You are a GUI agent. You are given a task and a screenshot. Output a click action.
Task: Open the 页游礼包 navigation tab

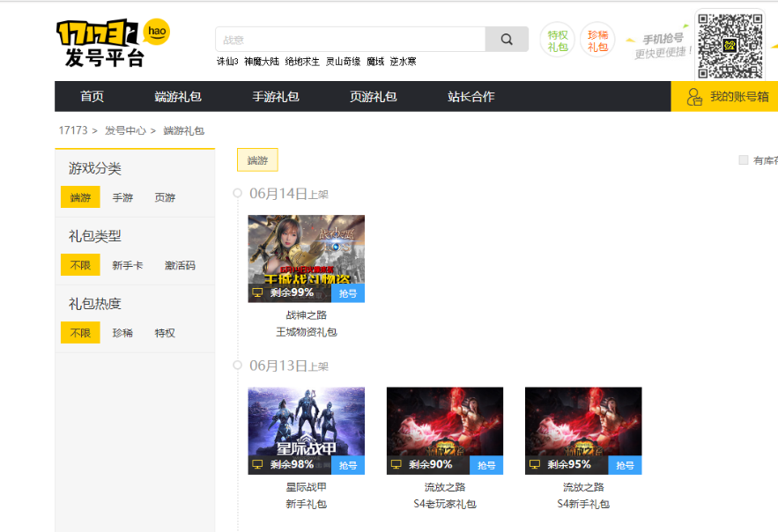tap(374, 96)
